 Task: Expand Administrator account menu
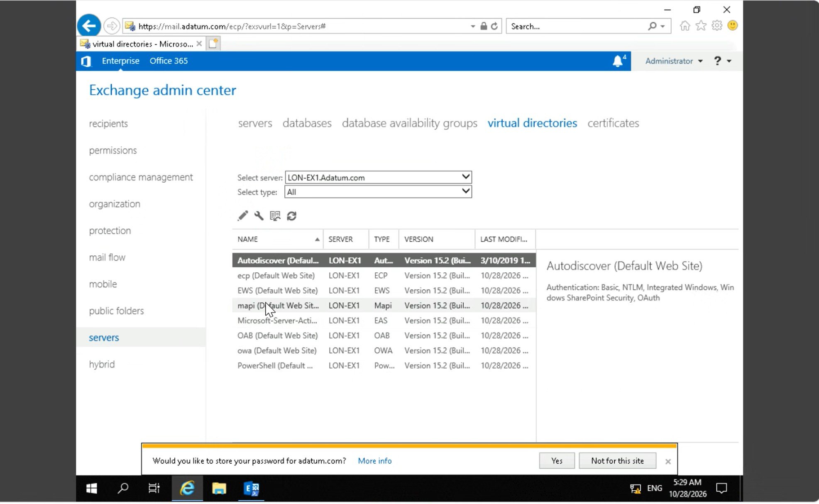[x=674, y=61]
